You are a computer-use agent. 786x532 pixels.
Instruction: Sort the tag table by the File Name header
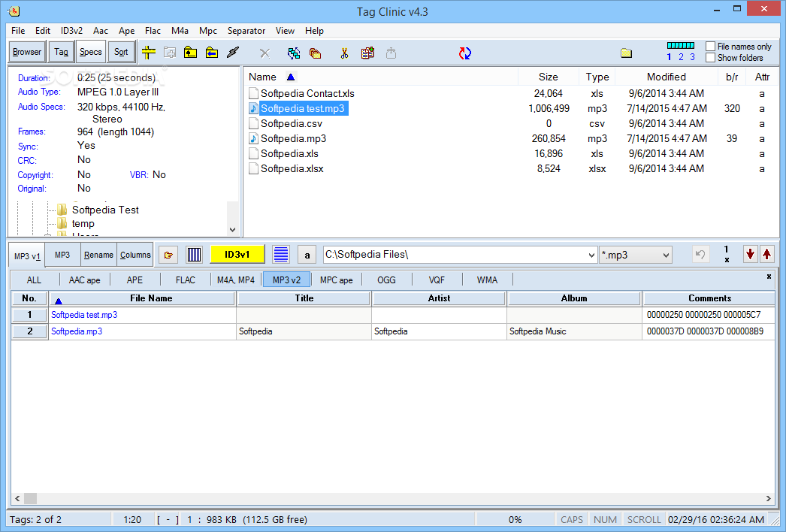tap(142, 298)
